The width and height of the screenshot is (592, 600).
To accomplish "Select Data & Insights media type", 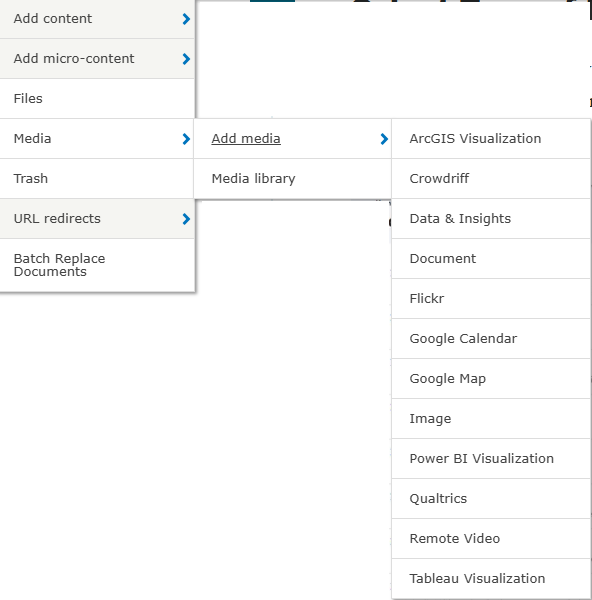I will point(491,218).
